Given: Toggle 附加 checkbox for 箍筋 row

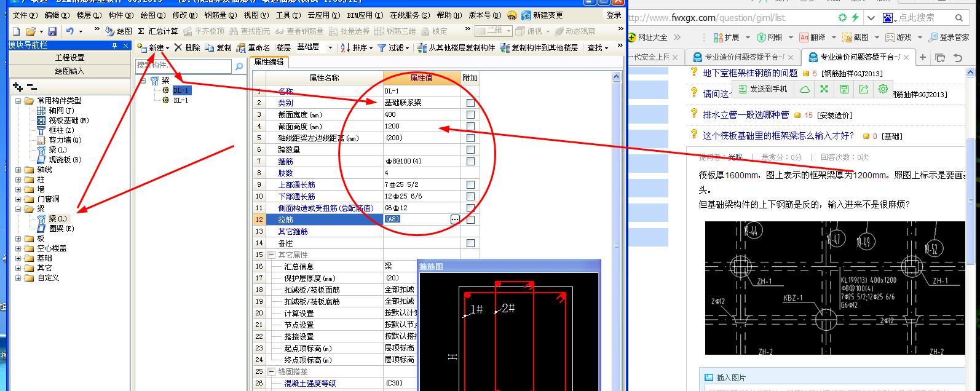Looking at the screenshot, I should (470, 161).
